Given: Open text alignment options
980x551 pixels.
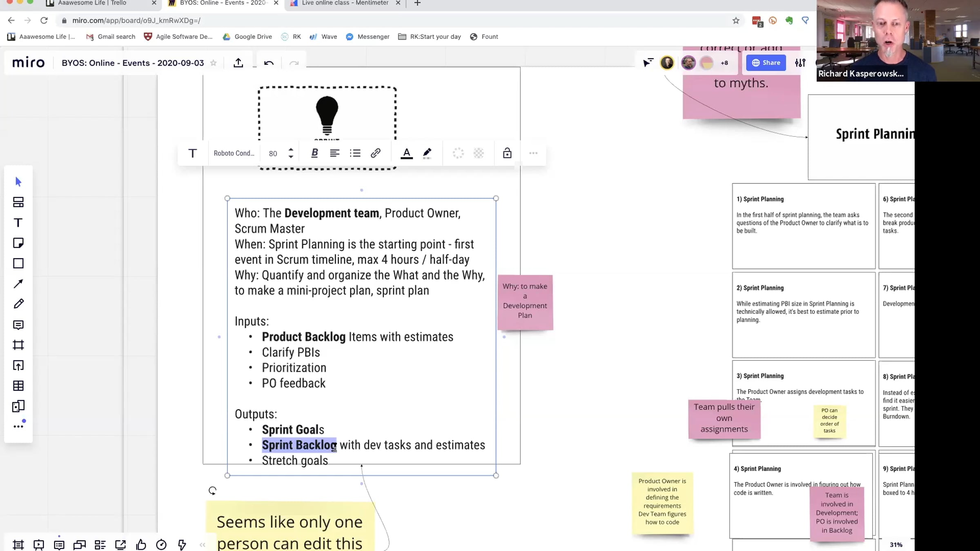Looking at the screenshot, I should [335, 153].
